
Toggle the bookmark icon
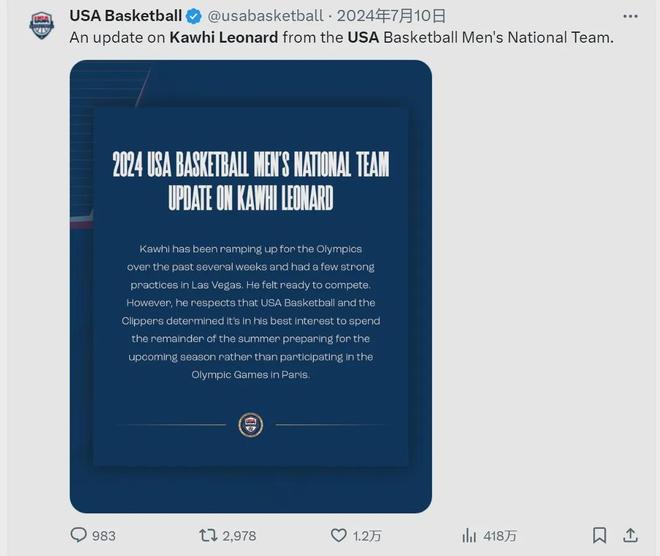599,535
